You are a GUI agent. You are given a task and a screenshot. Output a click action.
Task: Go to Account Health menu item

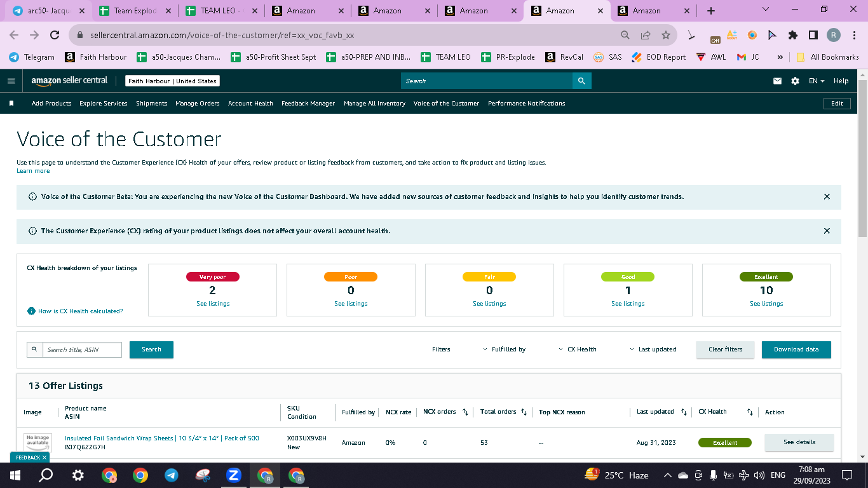(250, 103)
